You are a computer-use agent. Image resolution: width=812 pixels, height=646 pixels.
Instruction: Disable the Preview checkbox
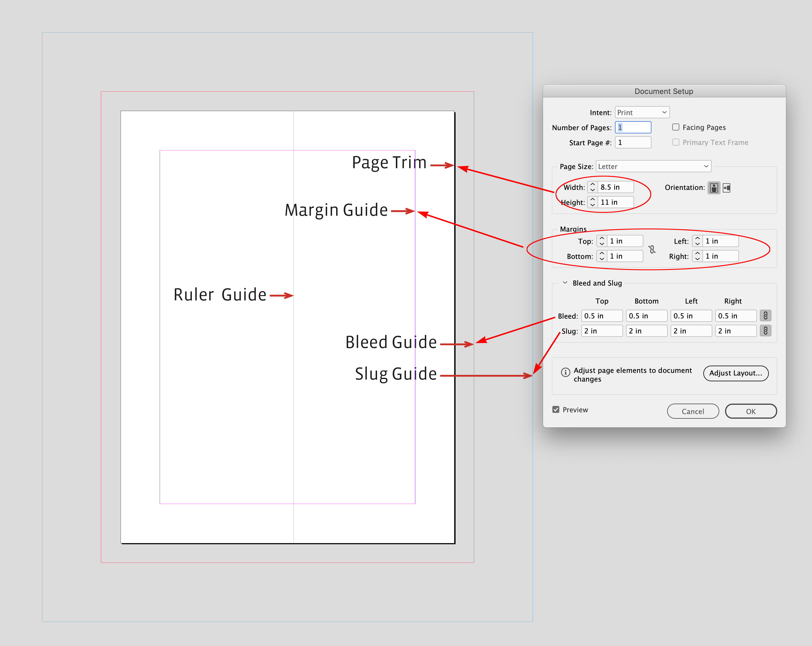pyautogui.click(x=556, y=409)
